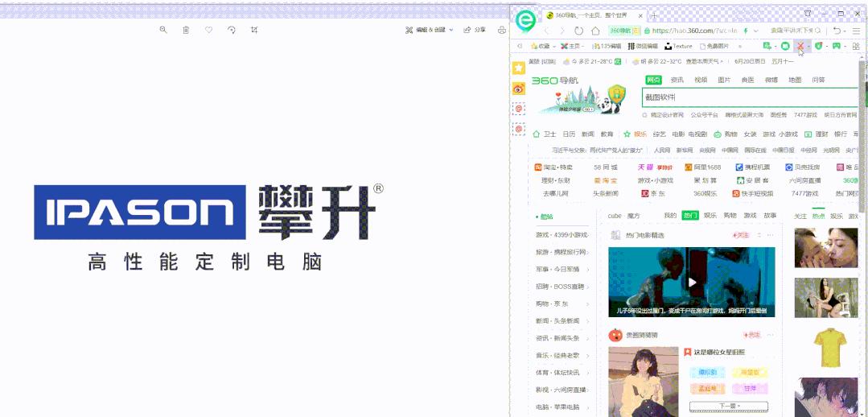Image resolution: width=868 pixels, height=417 pixels.
Task: Select the 热门 feed tab
Action: pyautogui.click(x=689, y=216)
